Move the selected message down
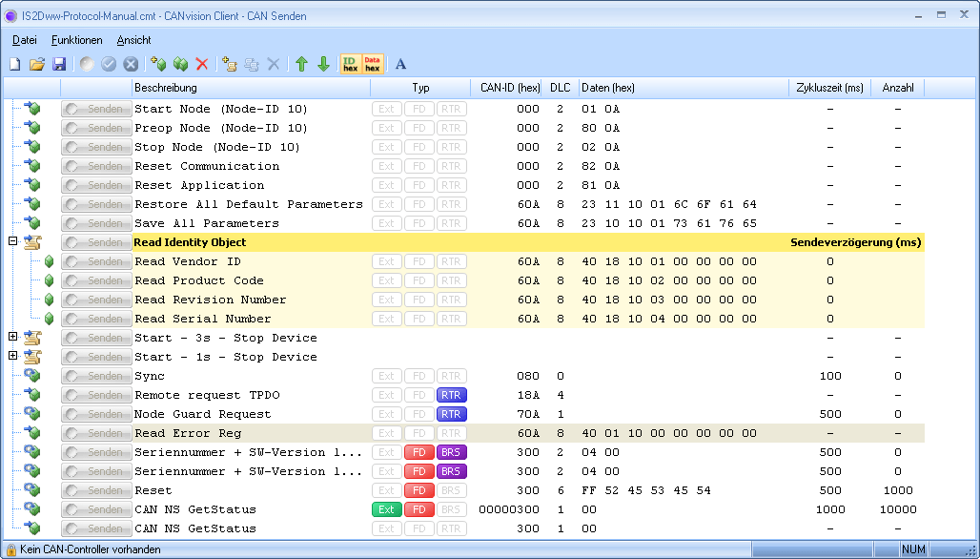This screenshot has height=559, width=980. point(323,64)
